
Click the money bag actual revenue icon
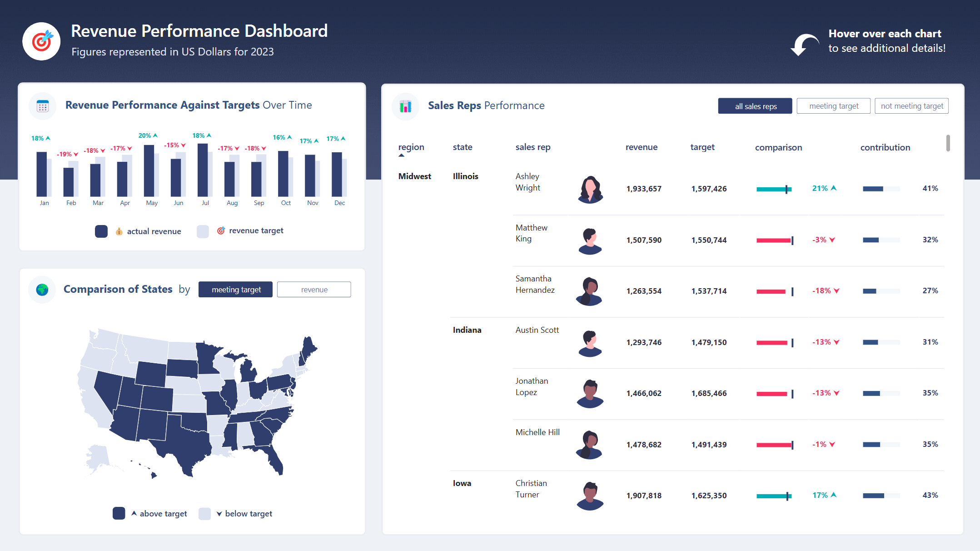pos(119,231)
